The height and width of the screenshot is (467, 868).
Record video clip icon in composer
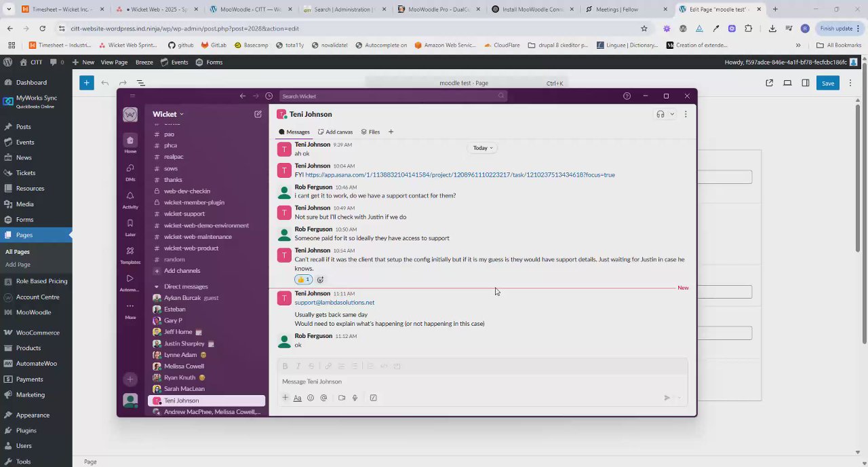pyautogui.click(x=342, y=398)
